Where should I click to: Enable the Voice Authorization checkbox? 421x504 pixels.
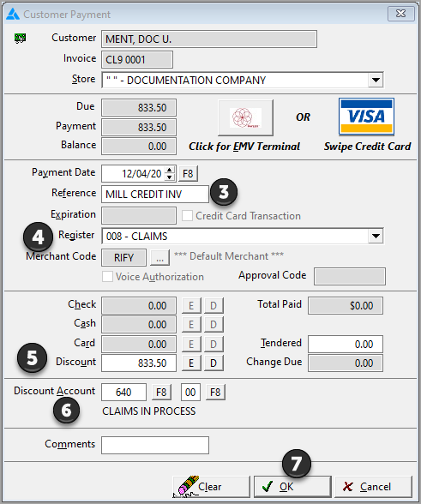click(x=107, y=276)
